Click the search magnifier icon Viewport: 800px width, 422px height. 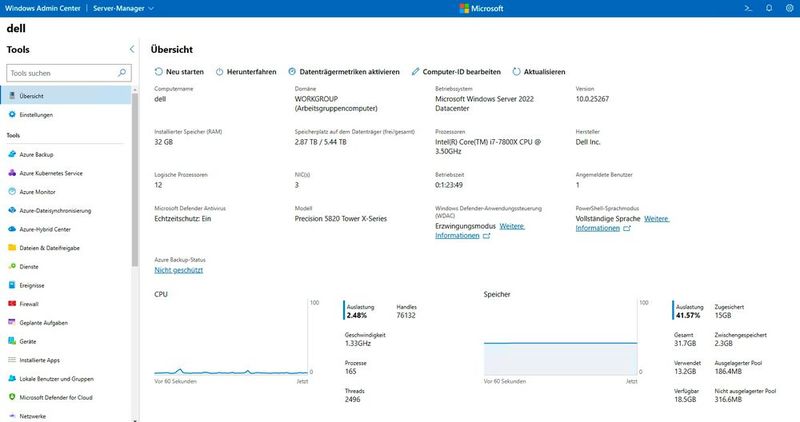[x=122, y=73]
